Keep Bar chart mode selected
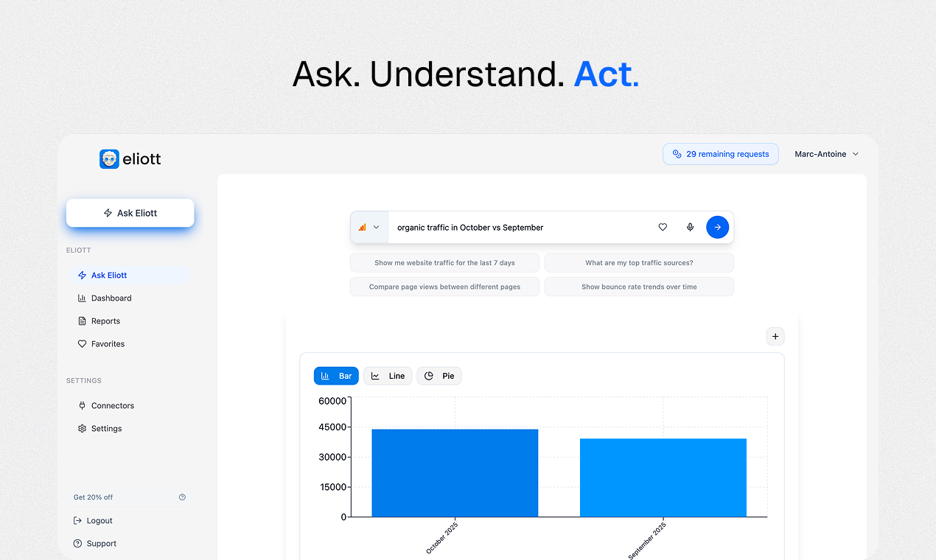Image resolution: width=936 pixels, height=560 pixels. click(x=336, y=375)
